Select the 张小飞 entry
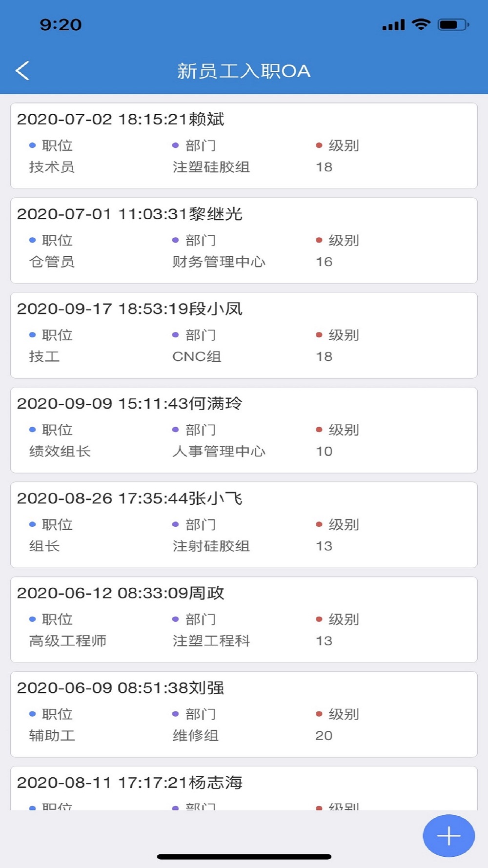This screenshot has width=488, height=868. click(x=244, y=524)
